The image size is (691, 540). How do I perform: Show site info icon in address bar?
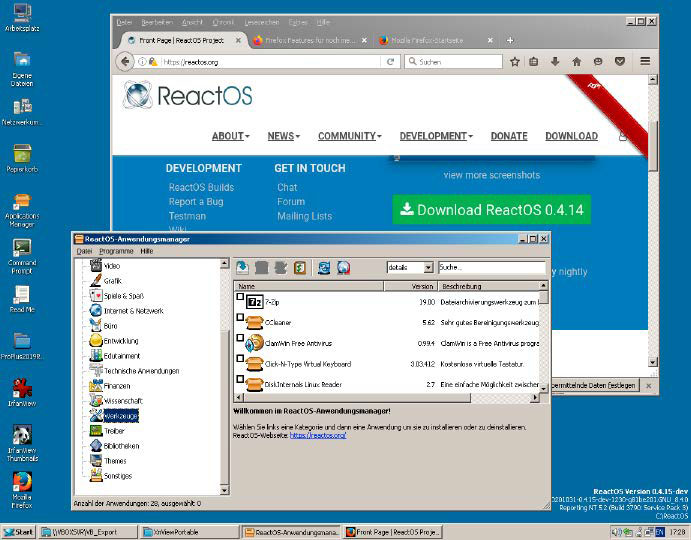click(x=142, y=62)
